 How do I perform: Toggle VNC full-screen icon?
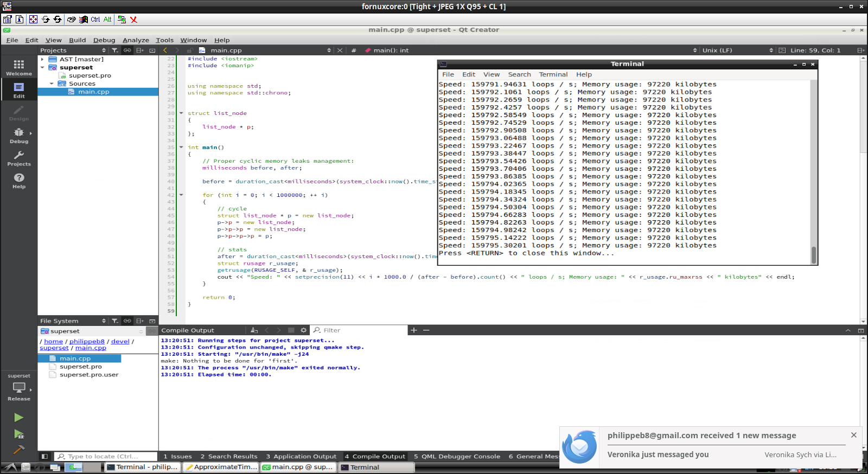pyautogui.click(x=33, y=20)
